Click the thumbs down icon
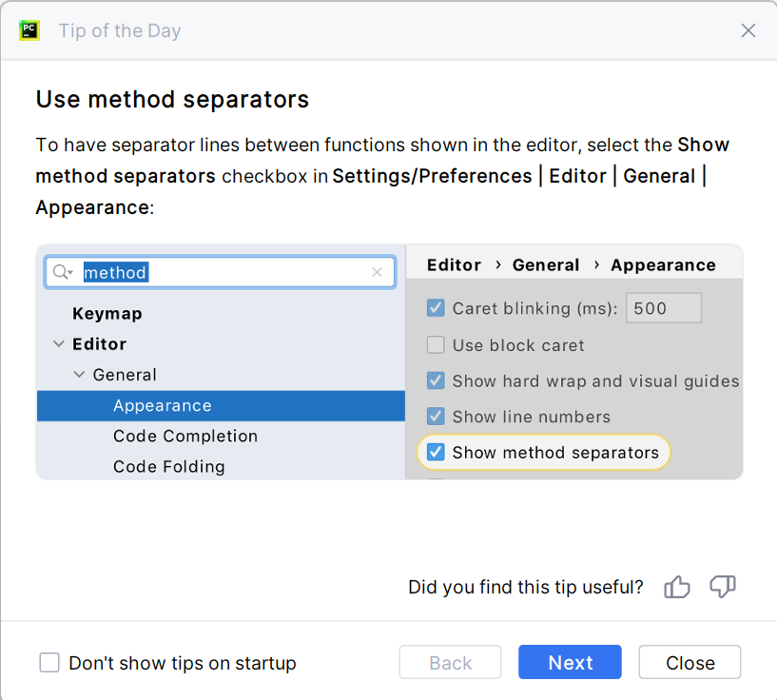 (723, 587)
